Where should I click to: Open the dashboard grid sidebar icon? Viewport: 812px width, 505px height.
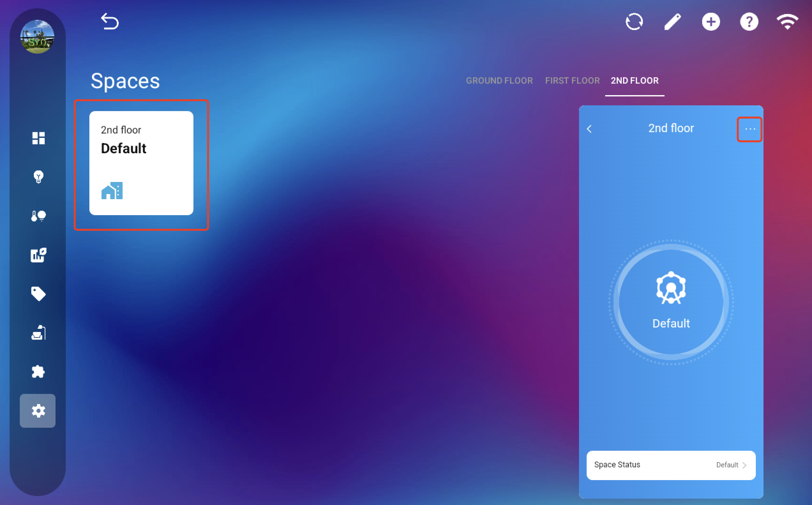[38, 138]
